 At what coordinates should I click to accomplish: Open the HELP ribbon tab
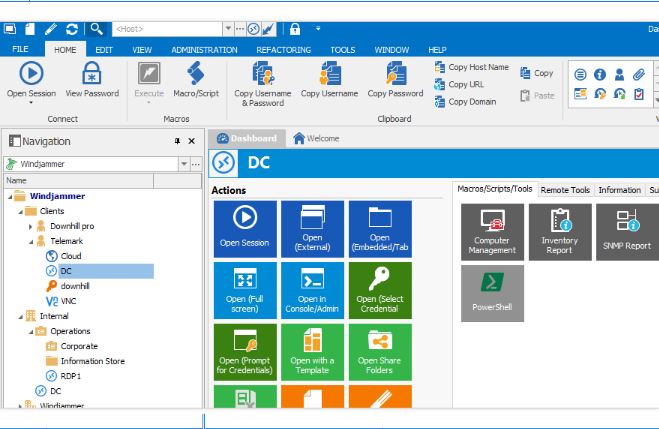pos(437,50)
